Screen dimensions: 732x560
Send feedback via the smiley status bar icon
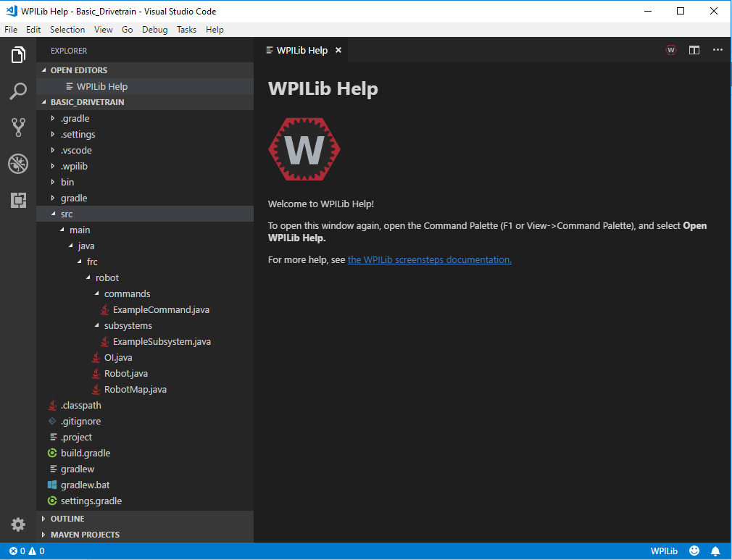pyautogui.click(x=694, y=551)
